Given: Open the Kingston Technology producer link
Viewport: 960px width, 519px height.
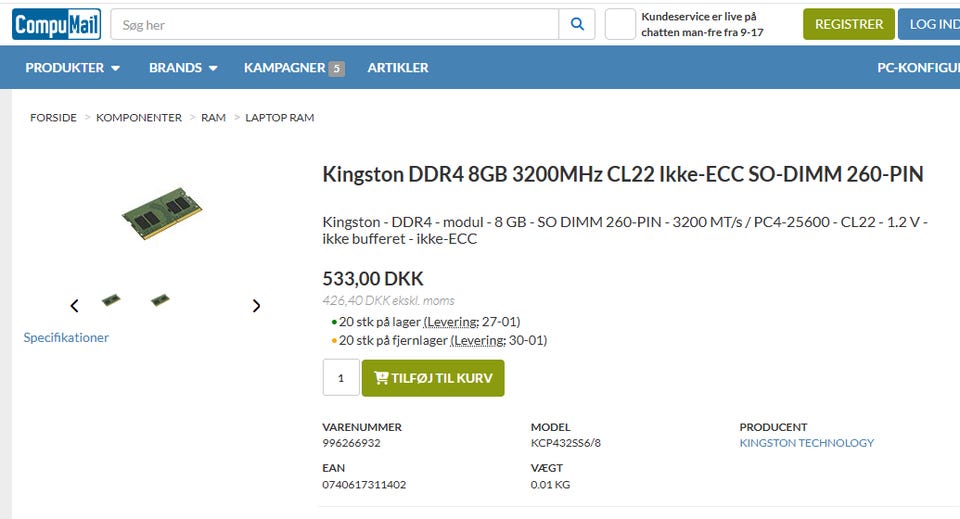Looking at the screenshot, I should [x=806, y=443].
